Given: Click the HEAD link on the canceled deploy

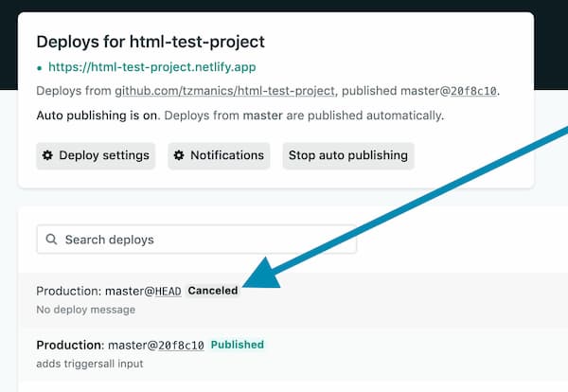Looking at the screenshot, I should click(168, 291).
